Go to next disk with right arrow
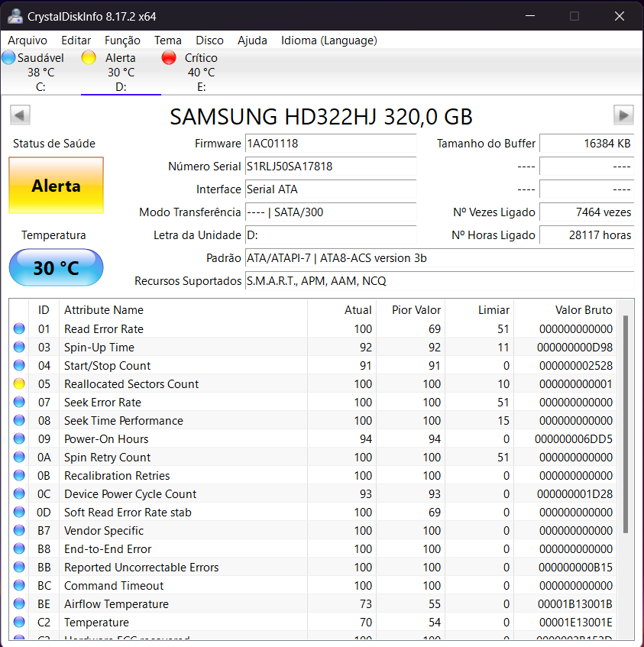Screen dimensions: 644x647 pyautogui.click(x=624, y=115)
